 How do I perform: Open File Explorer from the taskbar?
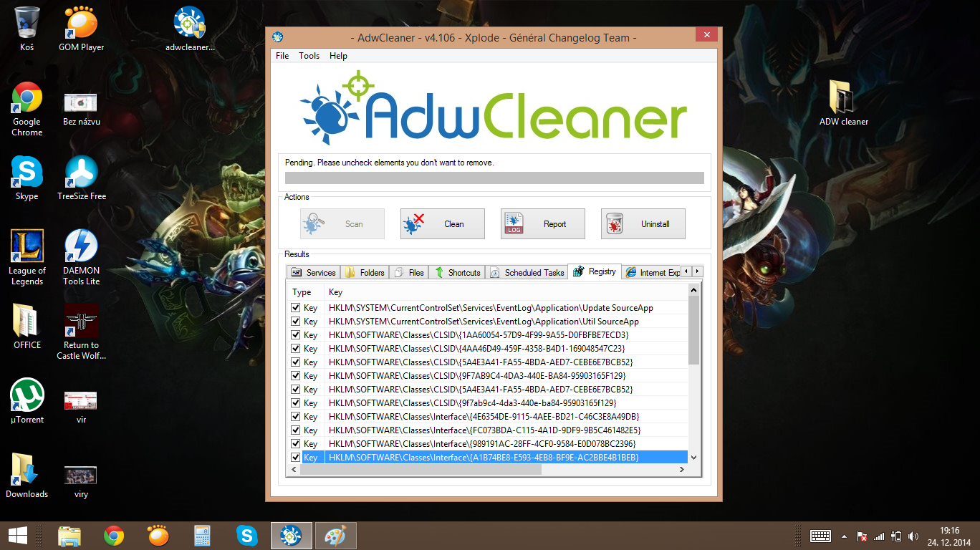pos(69,536)
